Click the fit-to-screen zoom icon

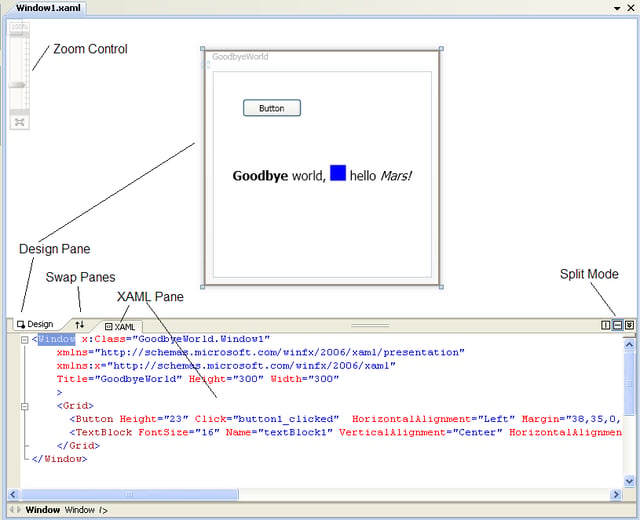(19, 122)
